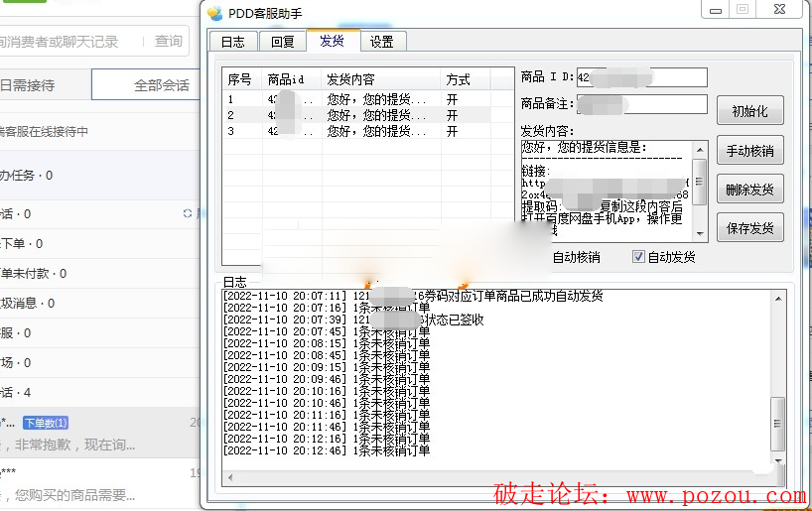Select the 发货 tab
The width and height of the screenshot is (812, 511).
click(x=333, y=41)
